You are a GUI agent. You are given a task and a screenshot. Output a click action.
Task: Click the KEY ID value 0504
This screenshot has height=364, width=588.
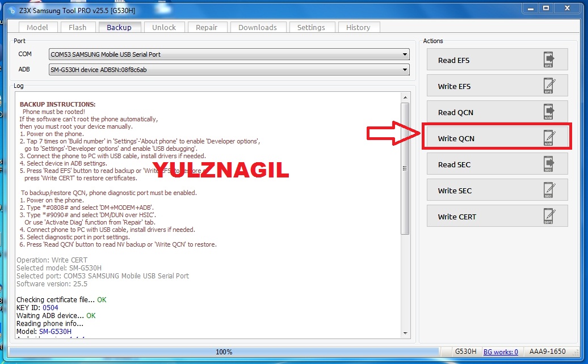coord(51,308)
